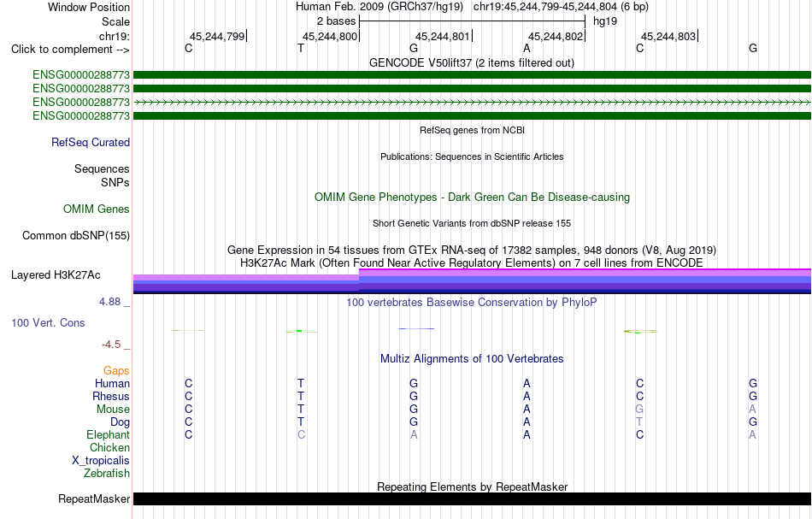Click base A in the complement sequence row
The width and height of the screenshot is (812, 519).
[x=527, y=48]
